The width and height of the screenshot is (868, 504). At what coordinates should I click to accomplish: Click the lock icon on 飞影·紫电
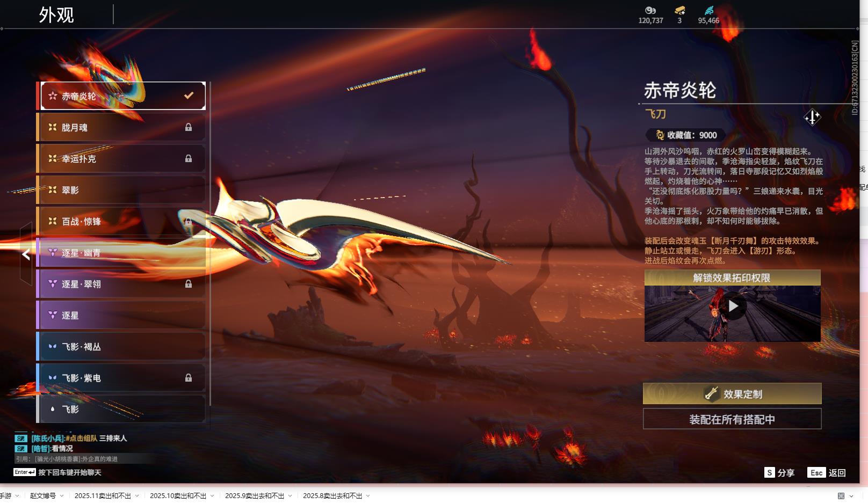189,378
